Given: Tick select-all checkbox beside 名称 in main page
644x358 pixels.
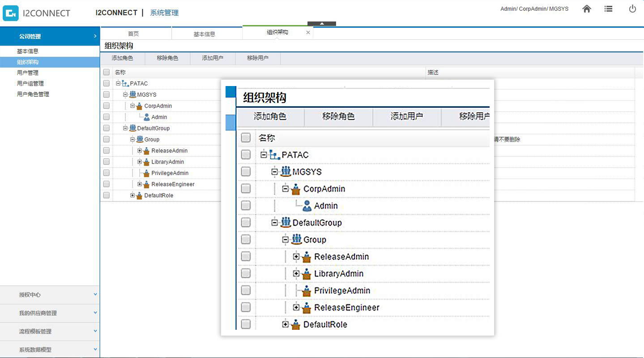Looking at the screenshot, I should click(107, 72).
